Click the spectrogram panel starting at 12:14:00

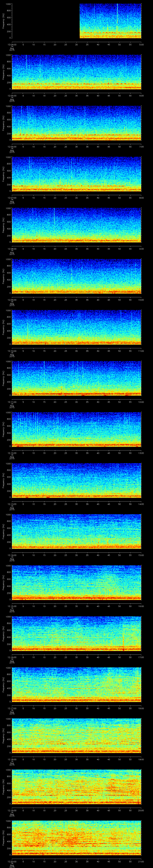coord(77,531)
